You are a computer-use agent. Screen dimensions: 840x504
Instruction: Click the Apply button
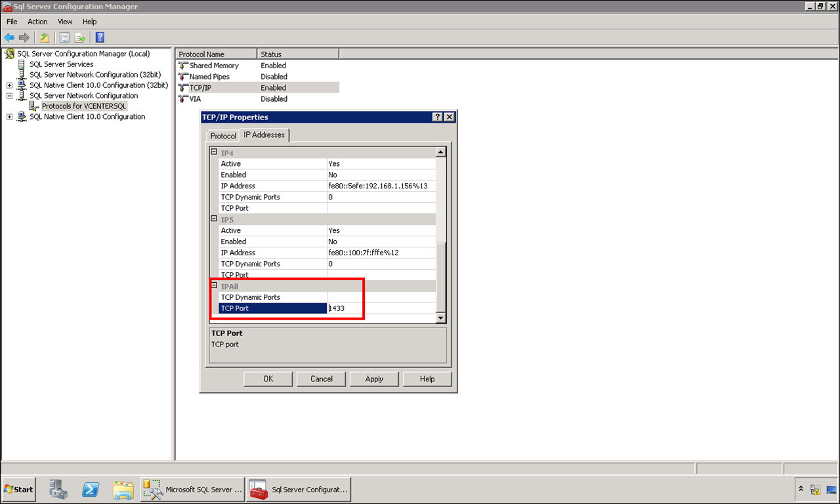pos(374,379)
